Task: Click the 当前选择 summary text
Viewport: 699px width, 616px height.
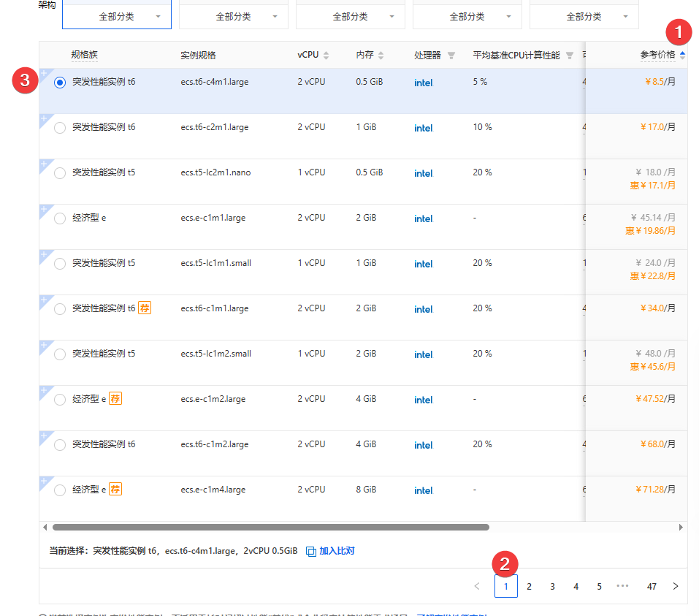Action: pos(173,551)
